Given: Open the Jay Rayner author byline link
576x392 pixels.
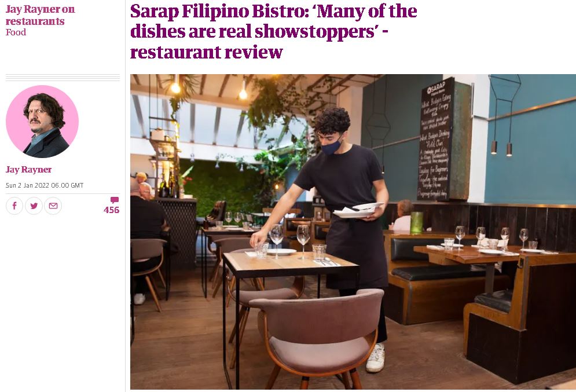Looking at the screenshot, I should pos(28,169).
